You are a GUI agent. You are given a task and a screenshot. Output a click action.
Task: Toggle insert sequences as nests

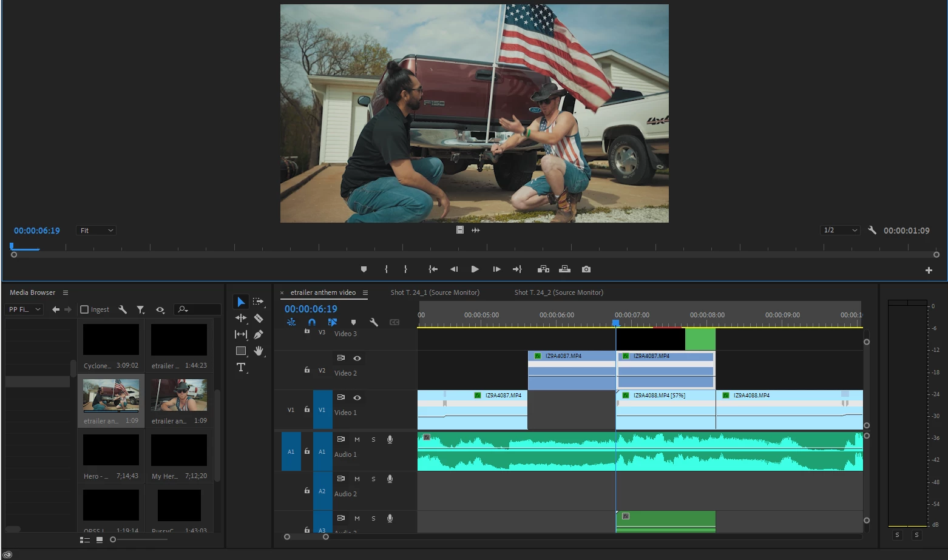pyautogui.click(x=291, y=322)
